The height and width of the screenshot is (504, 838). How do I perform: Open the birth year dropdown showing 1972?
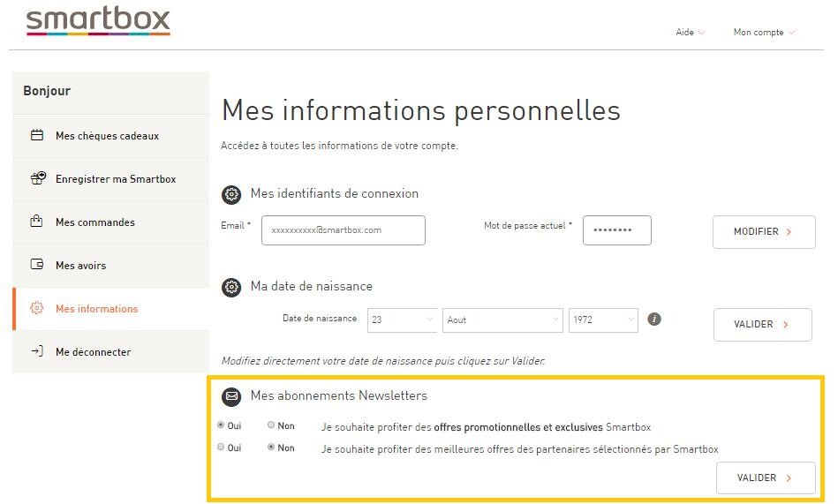[603, 320]
